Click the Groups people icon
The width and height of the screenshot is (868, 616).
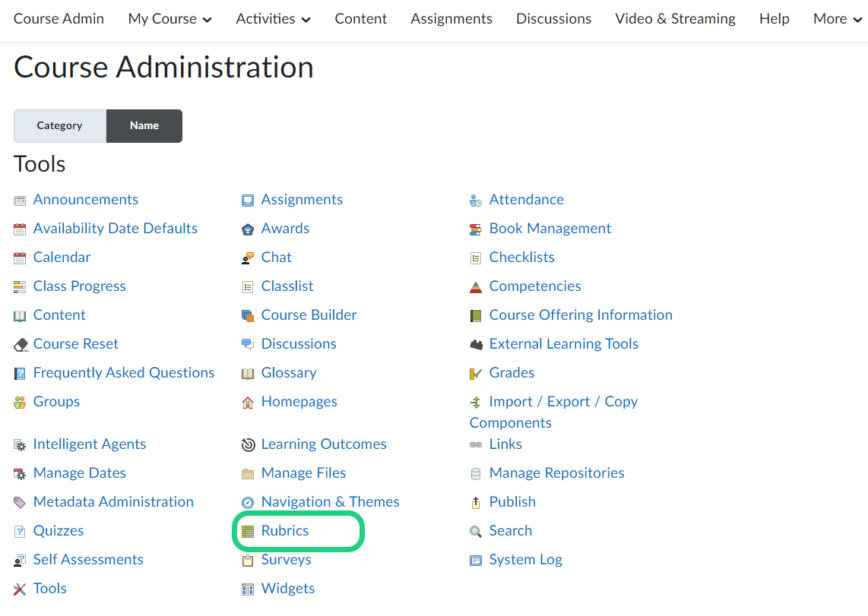tap(21, 403)
